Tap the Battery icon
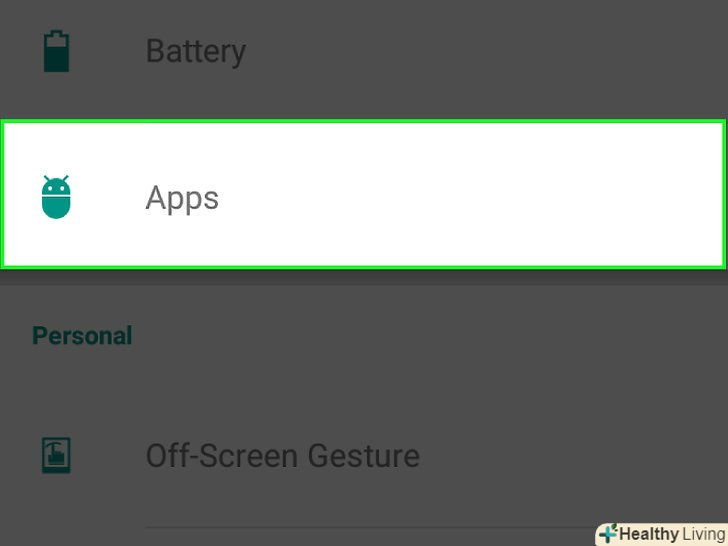The height and width of the screenshot is (546, 728). click(56, 51)
